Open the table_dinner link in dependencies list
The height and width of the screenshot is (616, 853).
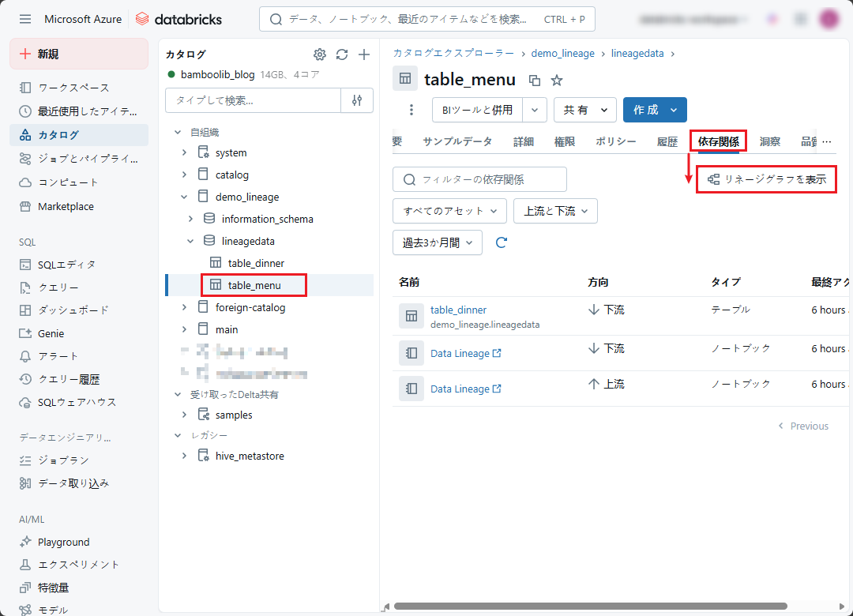click(x=458, y=310)
